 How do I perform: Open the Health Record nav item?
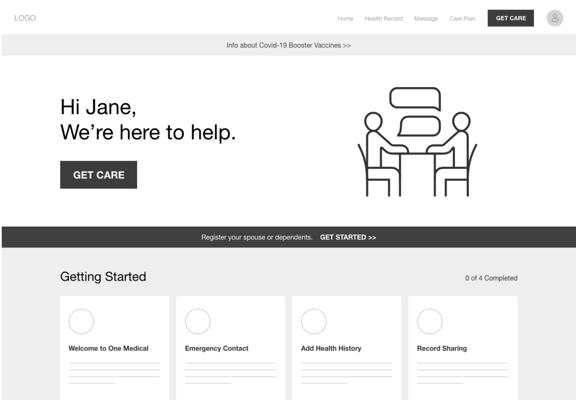click(384, 18)
